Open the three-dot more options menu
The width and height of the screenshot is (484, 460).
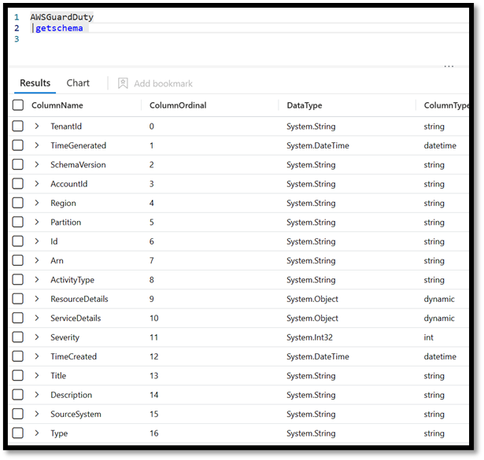[449, 66]
